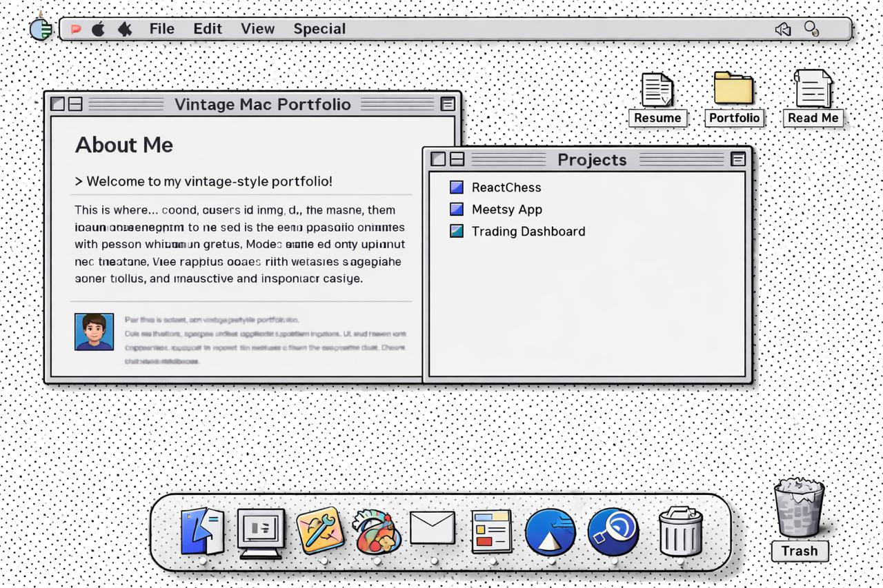Open the File menu
The height and width of the screenshot is (588, 883).
pyautogui.click(x=161, y=29)
